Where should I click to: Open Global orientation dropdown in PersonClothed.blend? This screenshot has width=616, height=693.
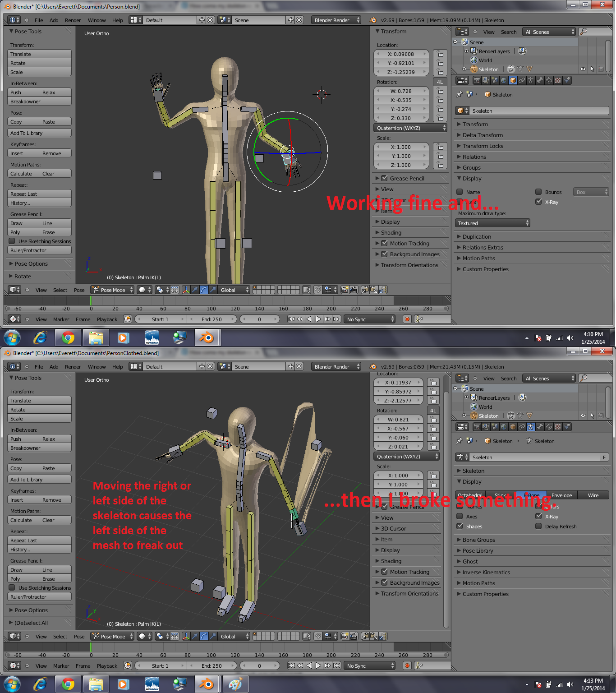click(234, 636)
